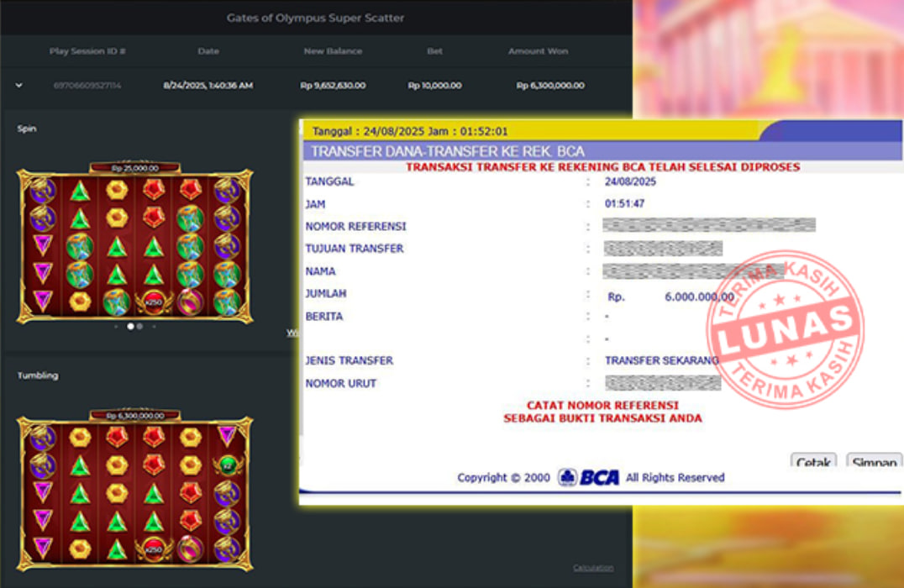
Task: Click the Cetak button on BCA receipt
Action: [x=813, y=460]
